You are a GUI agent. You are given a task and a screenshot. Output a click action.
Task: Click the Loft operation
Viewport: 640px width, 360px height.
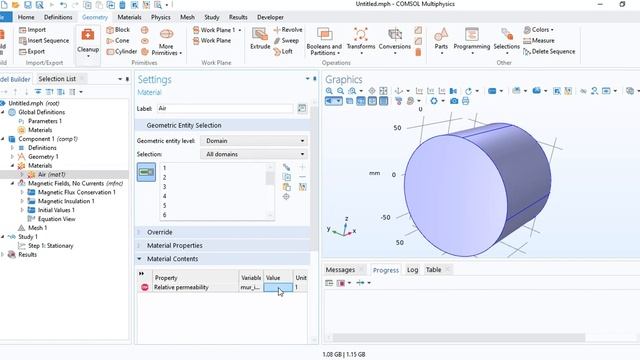pyautogui.click(x=283, y=51)
